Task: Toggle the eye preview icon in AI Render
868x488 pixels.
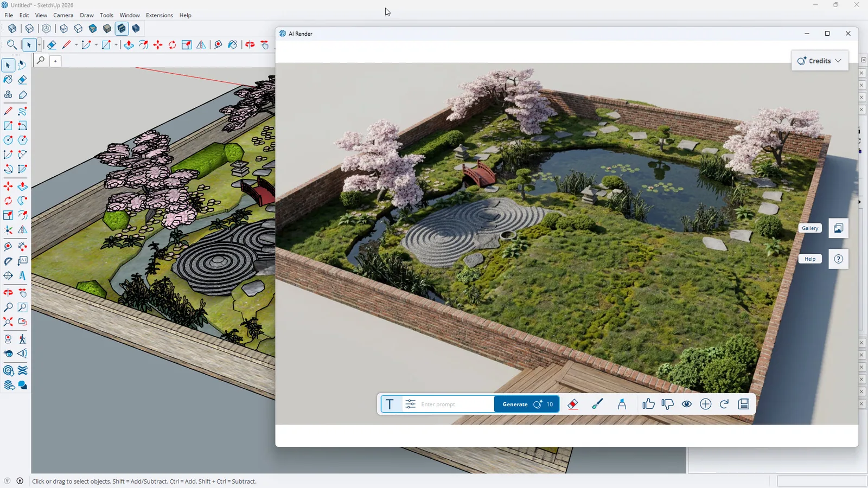Action: (686, 404)
